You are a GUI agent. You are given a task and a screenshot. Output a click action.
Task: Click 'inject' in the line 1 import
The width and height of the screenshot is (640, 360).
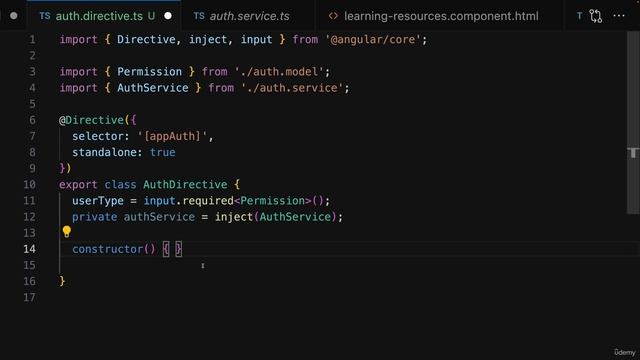tap(208, 40)
